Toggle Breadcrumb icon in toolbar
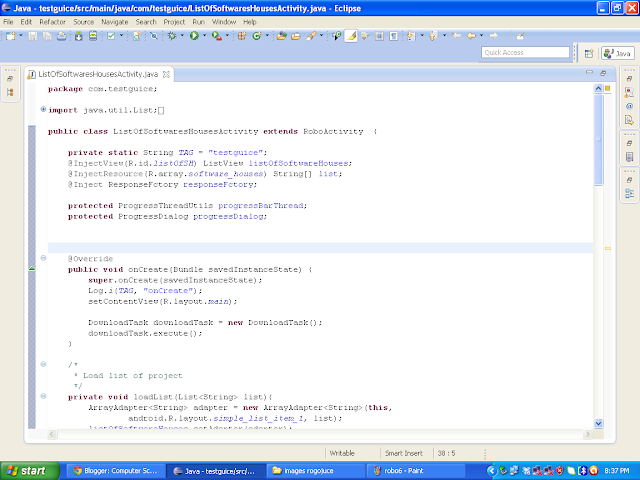This screenshot has height=480, width=640. 337,36
